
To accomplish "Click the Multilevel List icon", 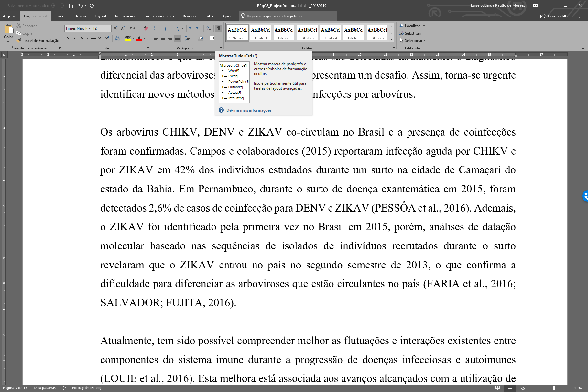I will click(x=178, y=28).
